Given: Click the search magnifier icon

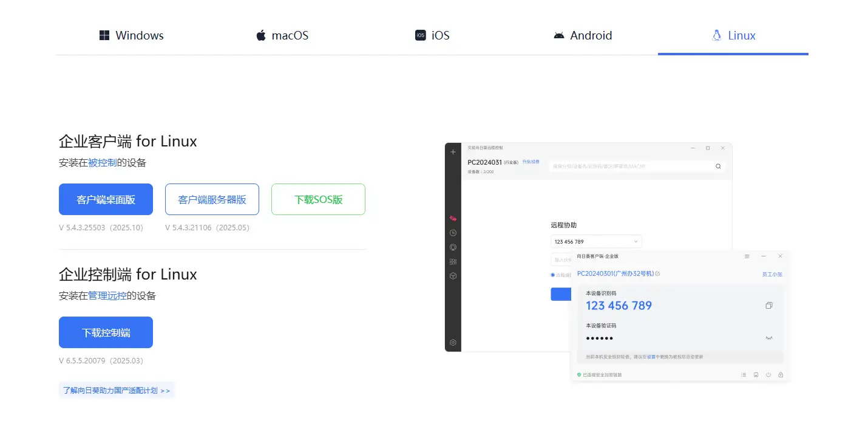Looking at the screenshot, I should pyautogui.click(x=718, y=166).
